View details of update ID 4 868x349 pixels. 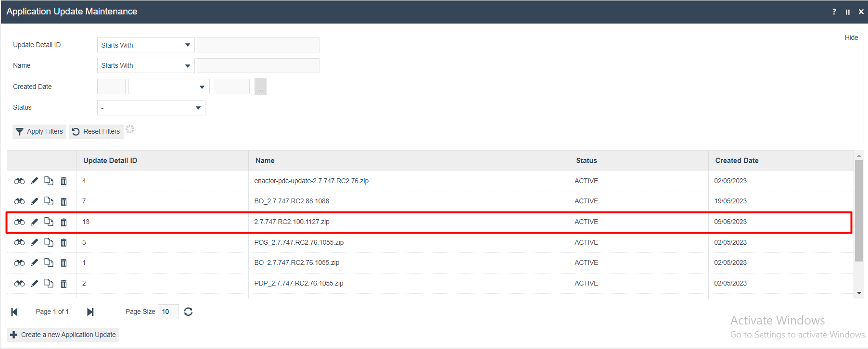coord(19,181)
